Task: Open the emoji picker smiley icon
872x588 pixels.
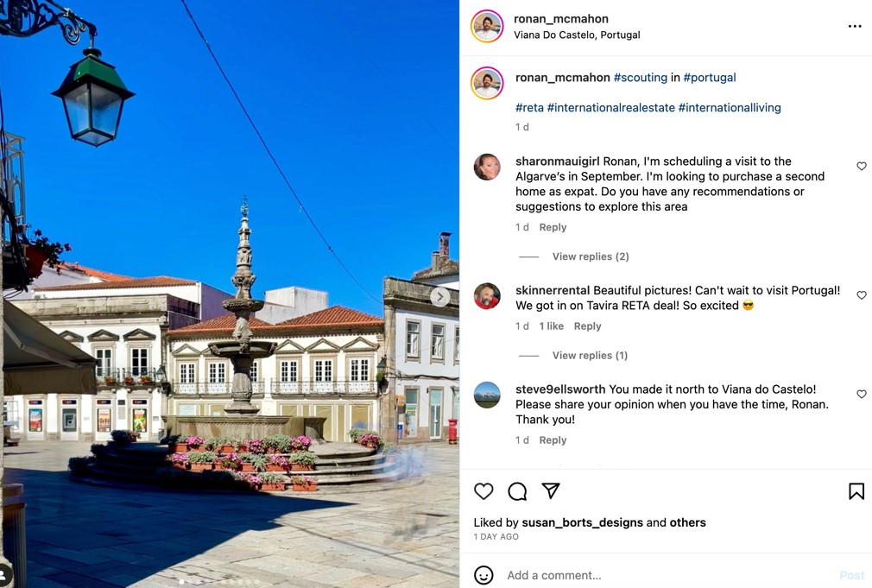Action: [483, 575]
